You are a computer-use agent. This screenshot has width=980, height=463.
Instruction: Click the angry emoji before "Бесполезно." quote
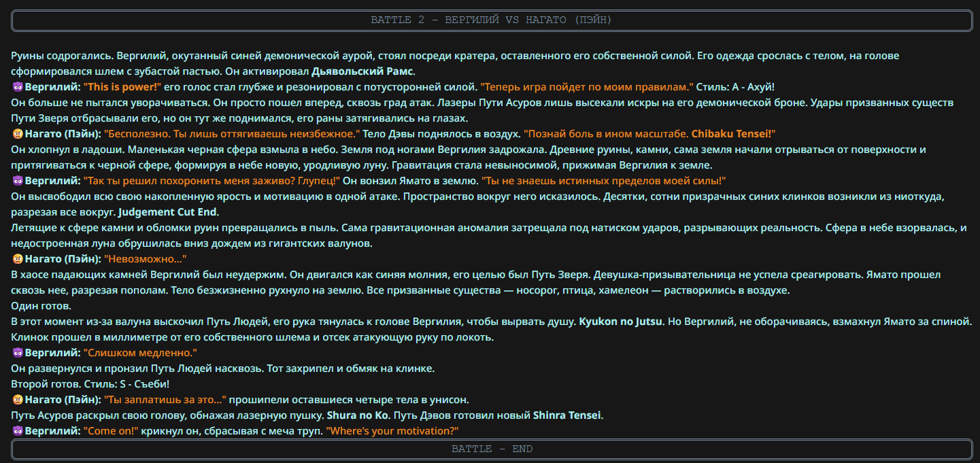tap(17, 134)
